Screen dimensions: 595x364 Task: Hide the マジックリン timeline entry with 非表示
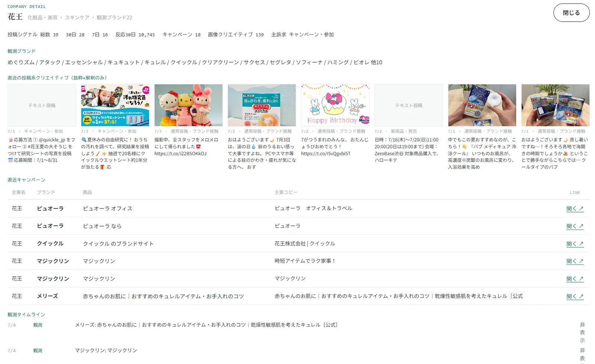click(582, 355)
